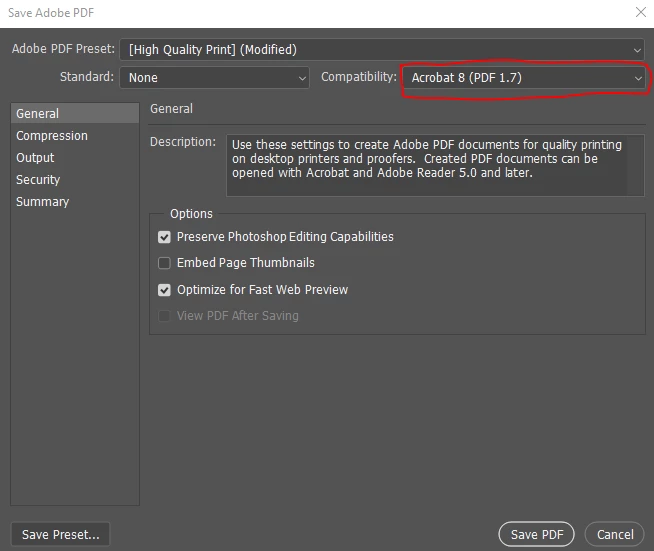Open the Security settings section
The width and height of the screenshot is (654, 551).
[x=75, y=180]
